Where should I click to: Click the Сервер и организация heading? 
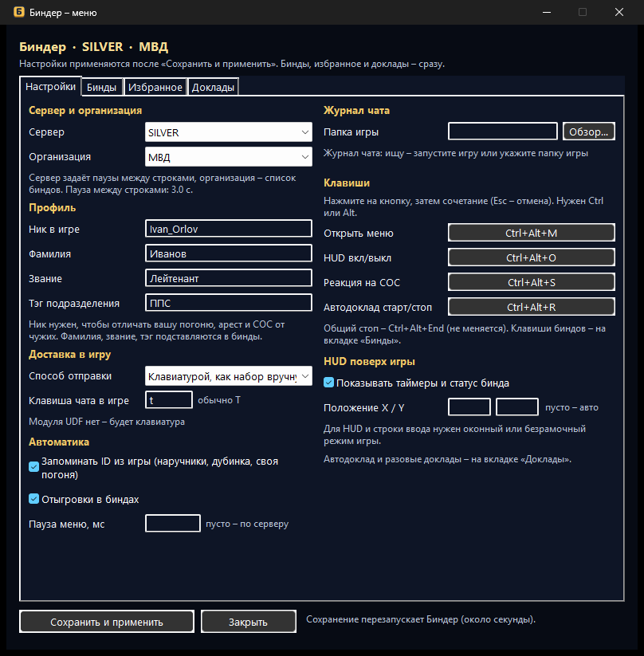pyautogui.click(x=85, y=111)
